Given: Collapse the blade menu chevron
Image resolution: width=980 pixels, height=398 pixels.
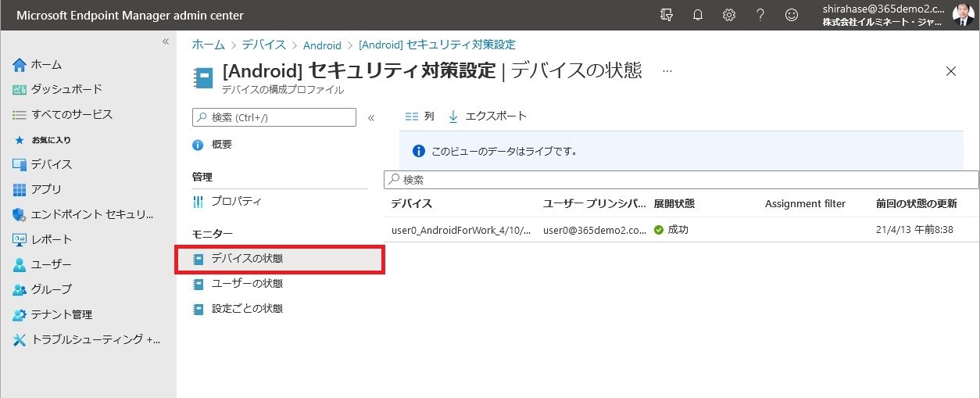Looking at the screenshot, I should pyautogui.click(x=371, y=118).
